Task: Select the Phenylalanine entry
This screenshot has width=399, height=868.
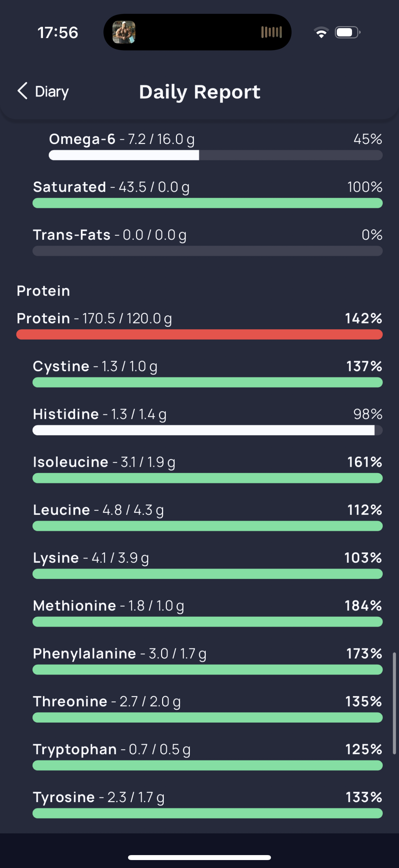Action: tap(207, 660)
